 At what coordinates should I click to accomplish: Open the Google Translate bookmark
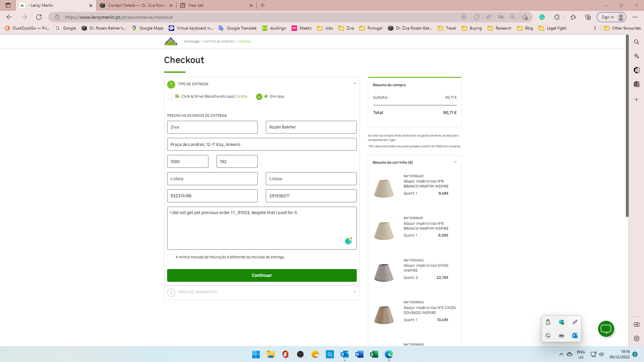point(238,28)
